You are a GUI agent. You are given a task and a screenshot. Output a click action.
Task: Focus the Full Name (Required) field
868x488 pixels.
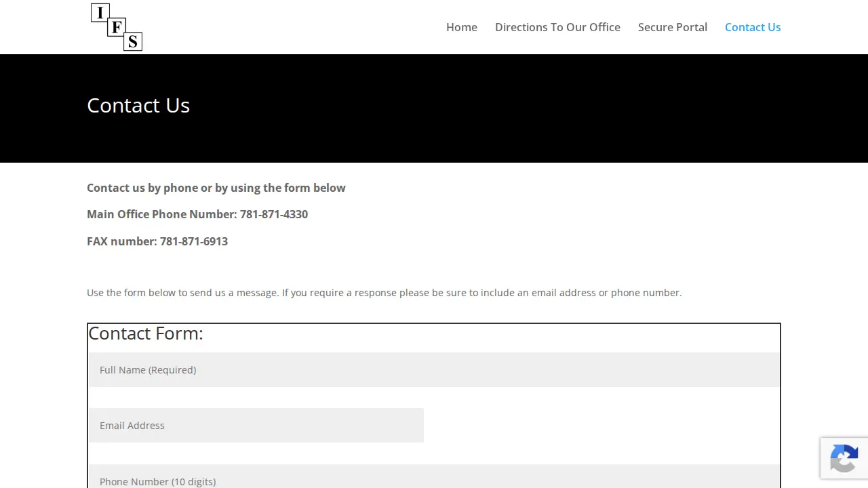tap(434, 369)
